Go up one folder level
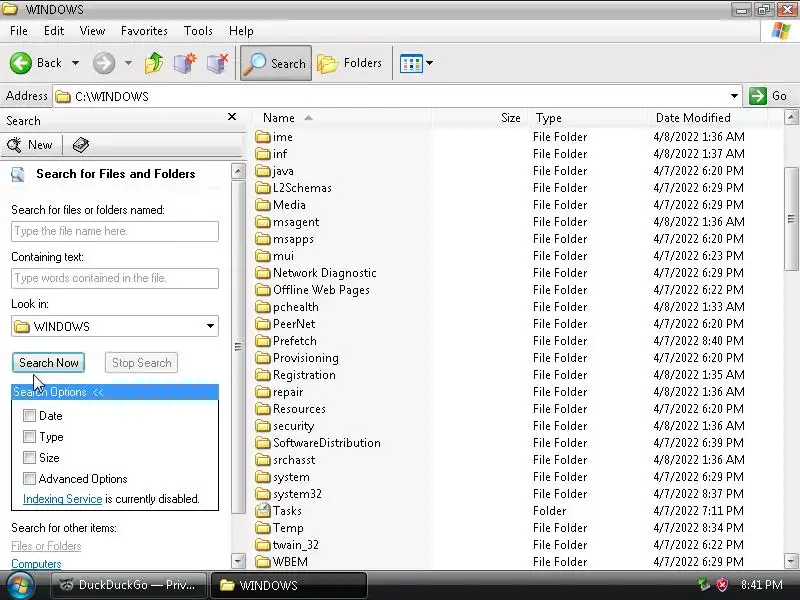The width and height of the screenshot is (800, 600). click(154, 63)
